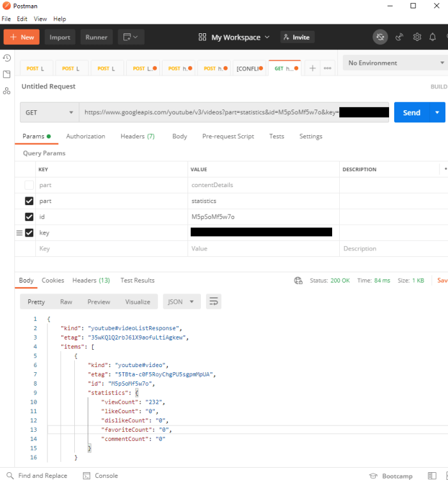Uncheck the key query parameter

point(29,233)
